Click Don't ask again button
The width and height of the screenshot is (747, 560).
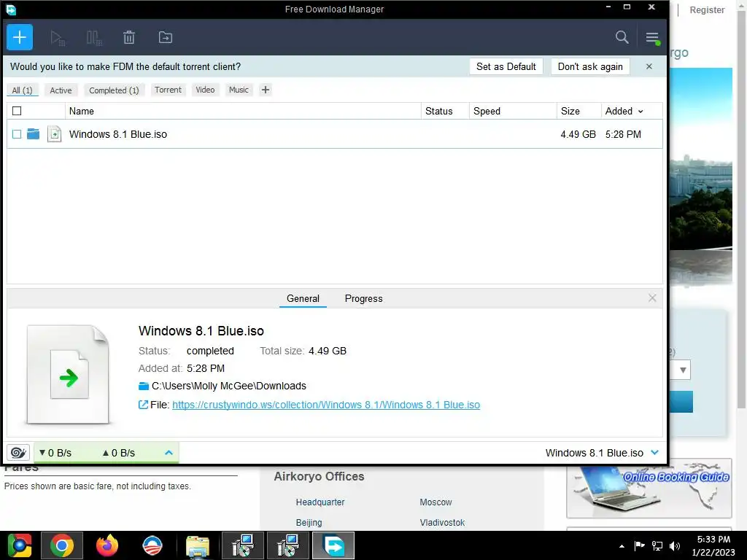tap(590, 66)
